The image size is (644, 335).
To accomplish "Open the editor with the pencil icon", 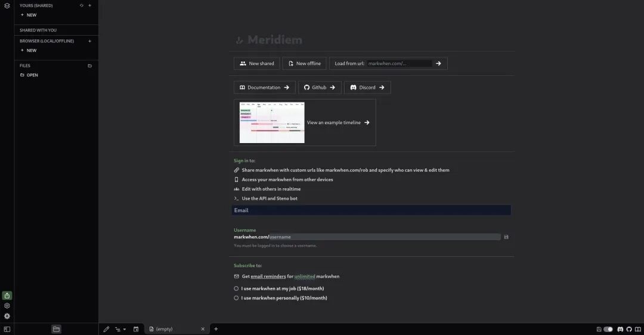I will click(x=106, y=329).
